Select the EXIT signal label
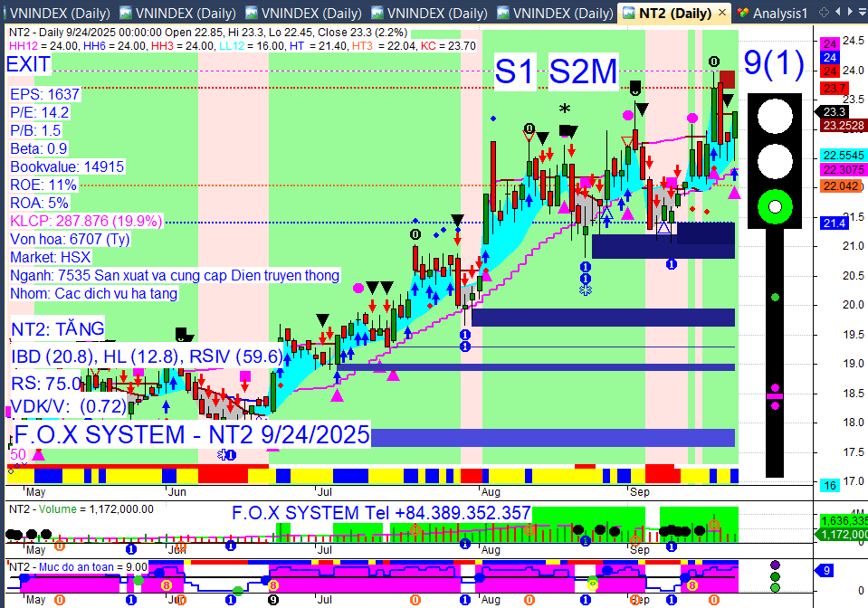 pos(28,65)
